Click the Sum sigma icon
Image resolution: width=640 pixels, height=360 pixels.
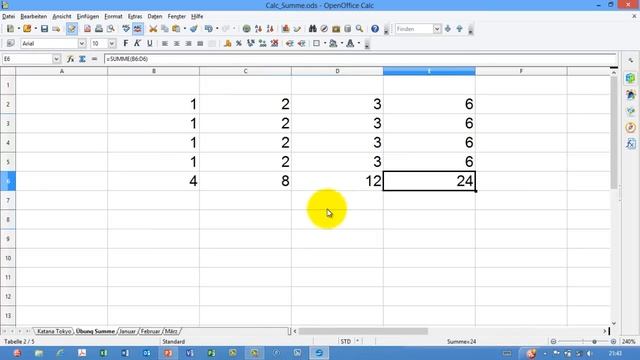pos(82,59)
